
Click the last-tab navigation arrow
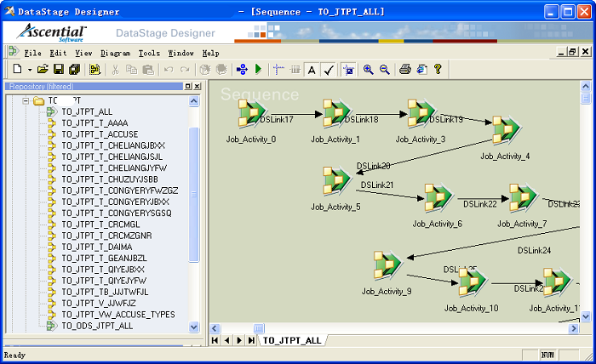click(x=251, y=340)
